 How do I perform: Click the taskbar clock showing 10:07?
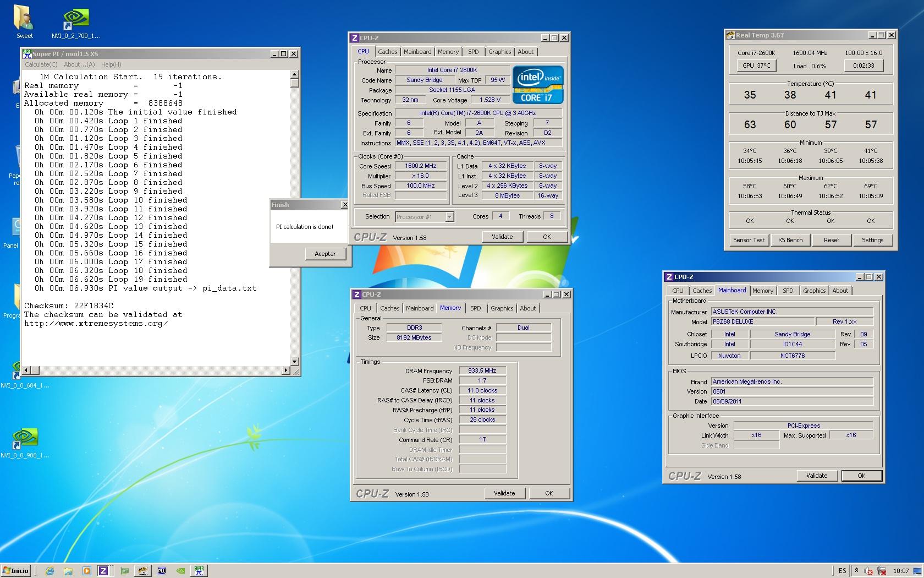pyautogui.click(x=901, y=571)
